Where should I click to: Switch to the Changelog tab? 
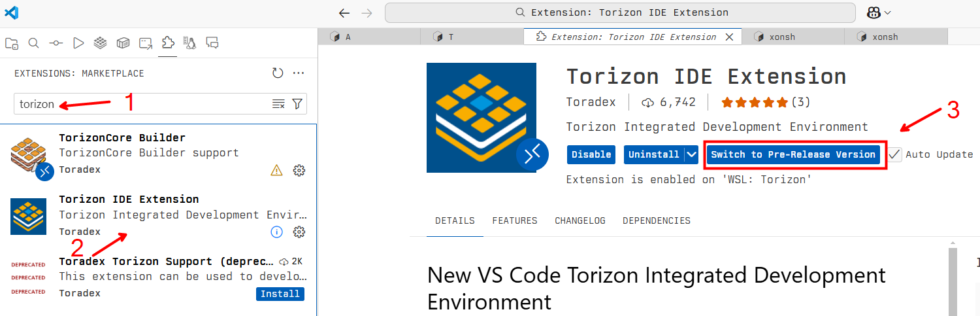(x=580, y=220)
